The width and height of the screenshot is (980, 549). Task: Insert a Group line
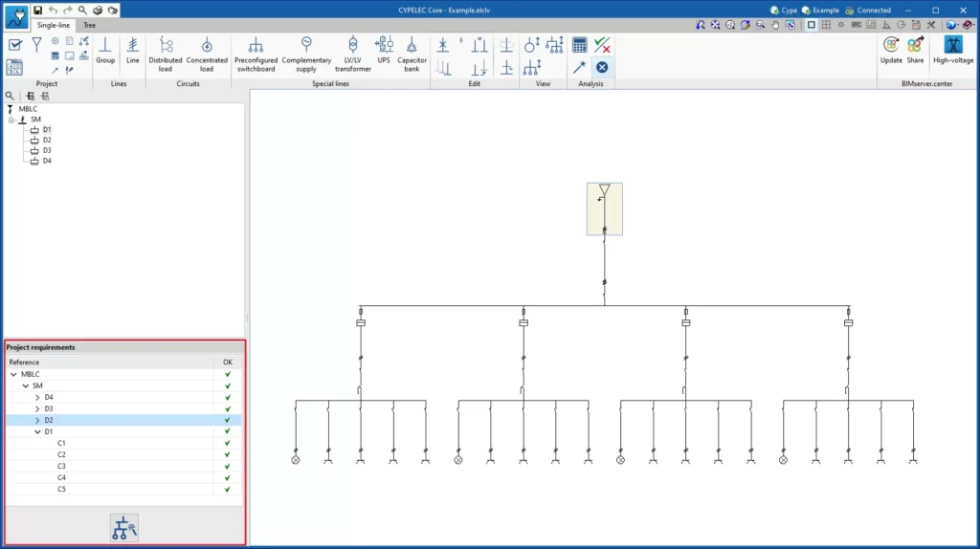click(x=105, y=50)
